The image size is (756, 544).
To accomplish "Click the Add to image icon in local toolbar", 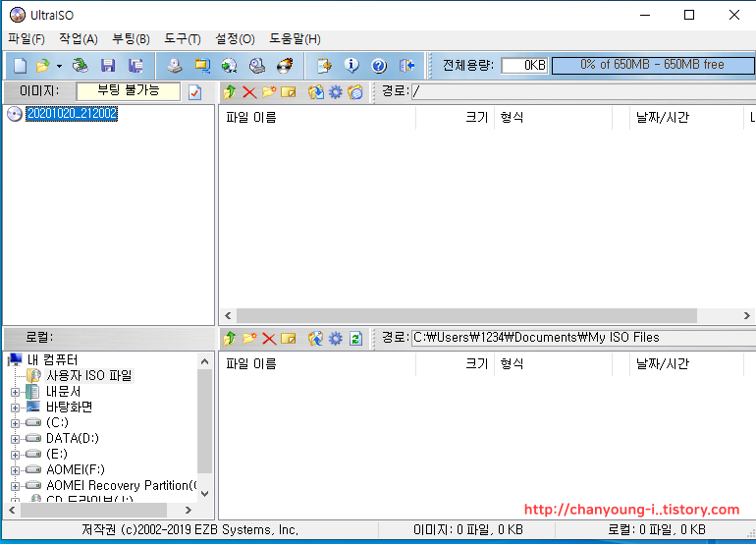I will 316,338.
